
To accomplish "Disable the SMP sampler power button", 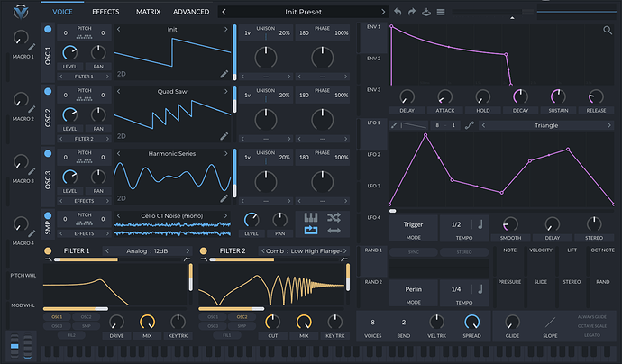I will (49, 217).
